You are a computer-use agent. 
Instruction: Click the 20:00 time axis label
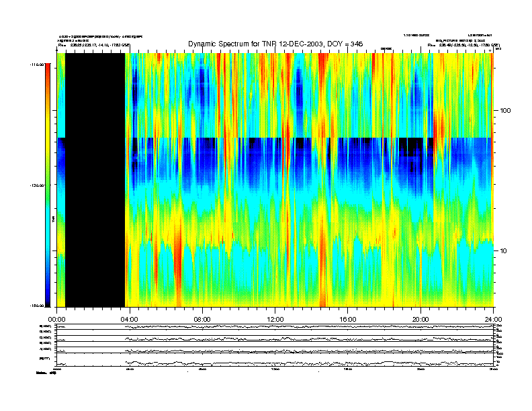pos(420,320)
